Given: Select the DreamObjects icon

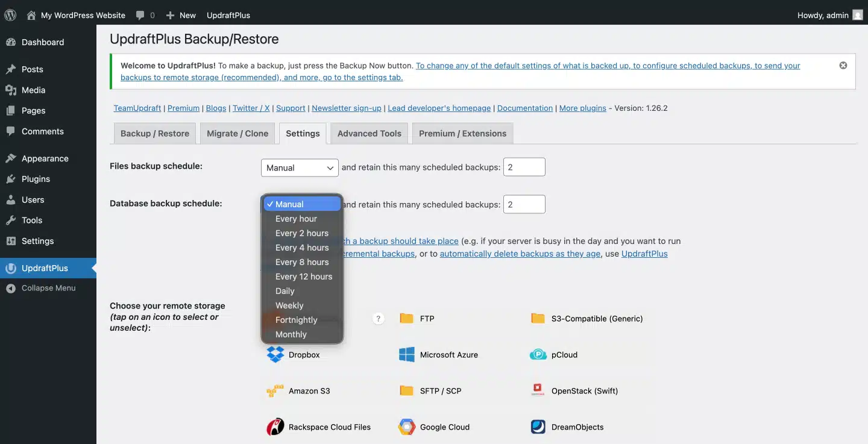Looking at the screenshot, I should click(538, 427).
